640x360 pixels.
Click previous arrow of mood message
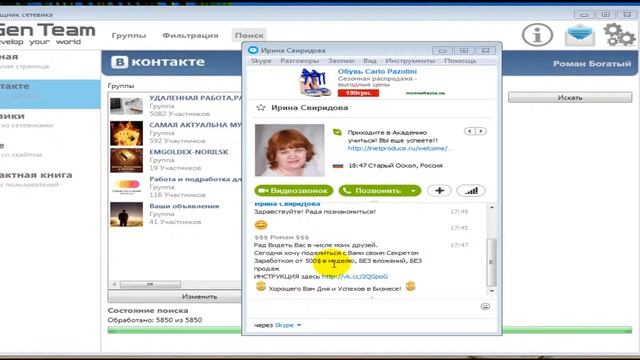point(470,131)
